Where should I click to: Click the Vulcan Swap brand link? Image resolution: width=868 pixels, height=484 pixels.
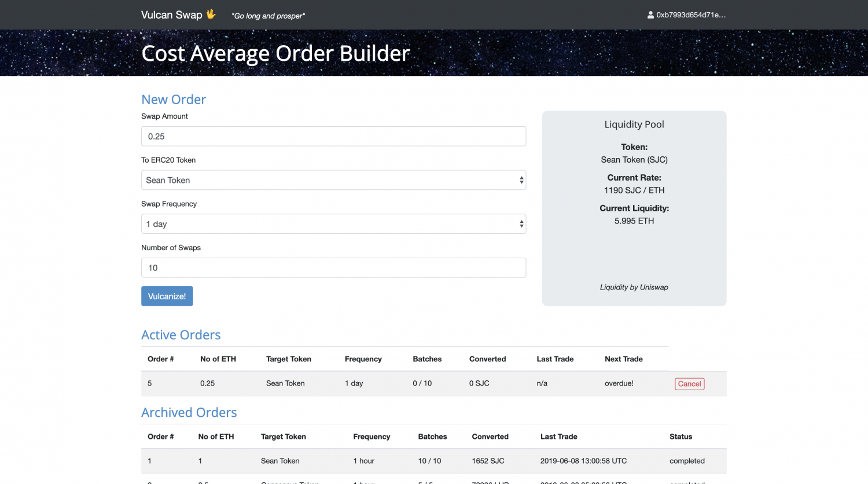(174, 15)
